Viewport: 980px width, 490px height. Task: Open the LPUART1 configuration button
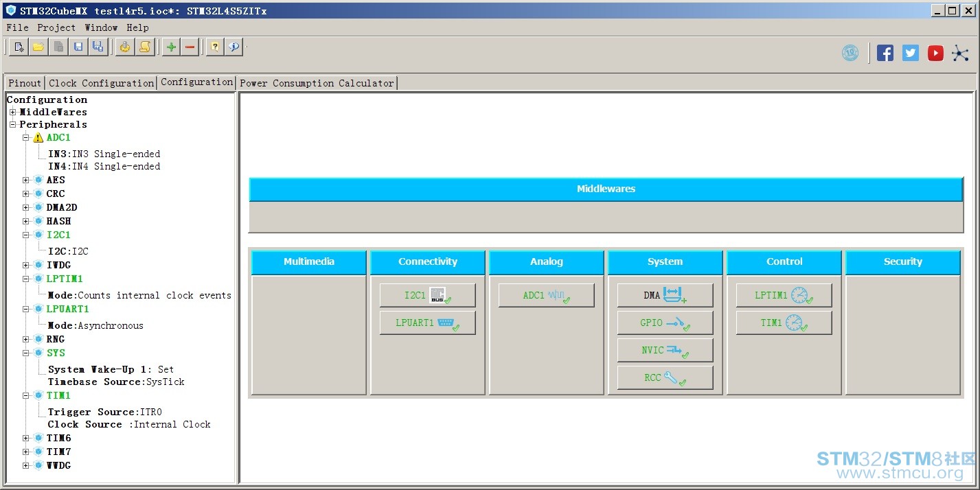click(x=427, y=323)
